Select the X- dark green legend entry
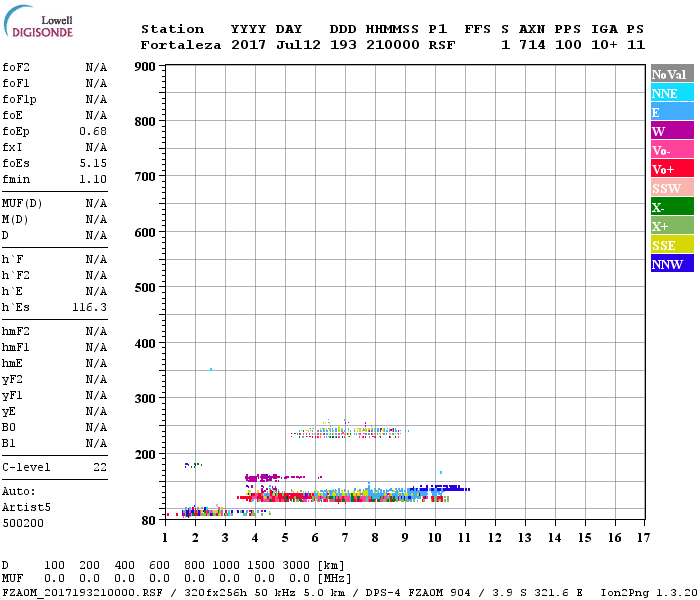Screen dimensions: 700x600 [672, 207]
